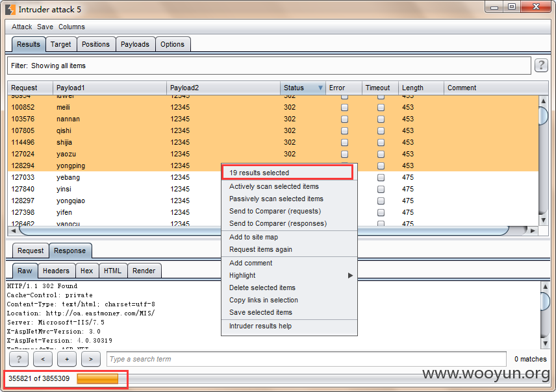
Task: Choose Save selected items
Action: (x=289, y=313)
